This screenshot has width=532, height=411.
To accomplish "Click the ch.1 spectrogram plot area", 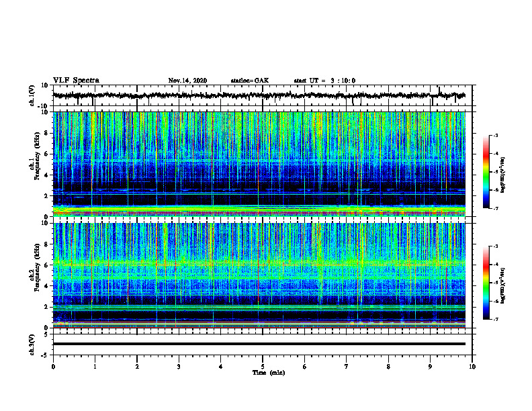I will pos(259,164).
